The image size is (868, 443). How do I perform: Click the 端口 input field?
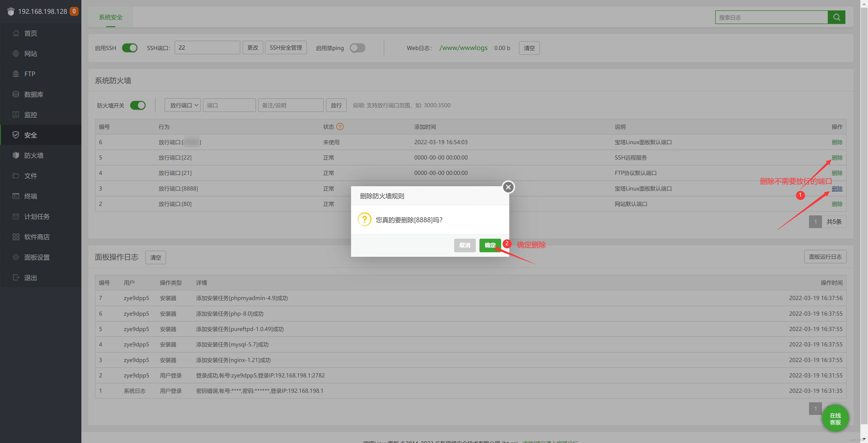tap(229, 105)
